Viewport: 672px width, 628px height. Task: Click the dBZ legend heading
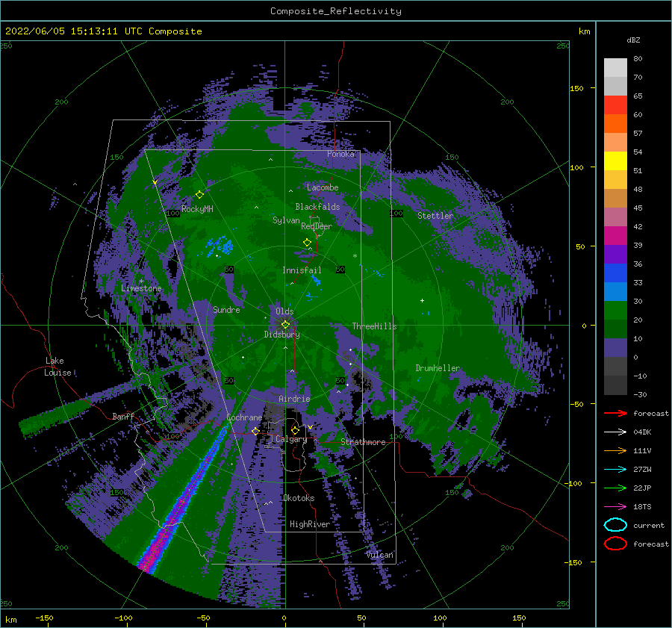click(633, 40)
